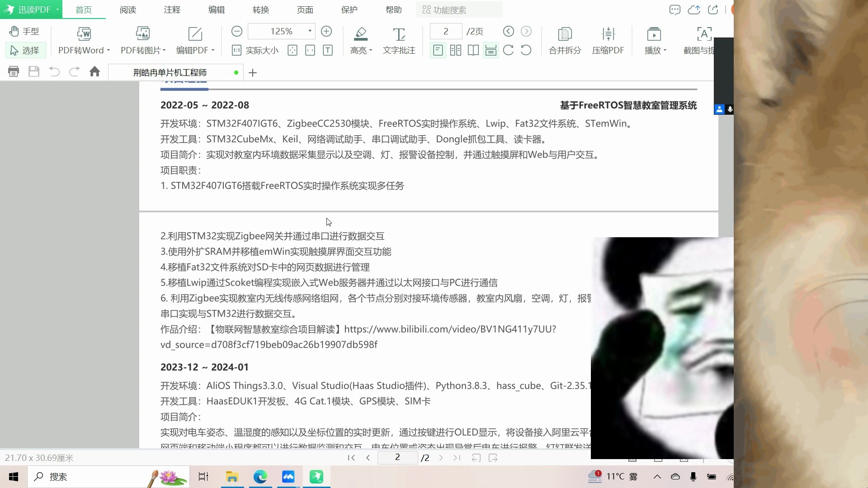The height and width of the screenshot is (488, 868).
Task: Open the PDF转Word dropdown arrow
Action: point(108,50)
